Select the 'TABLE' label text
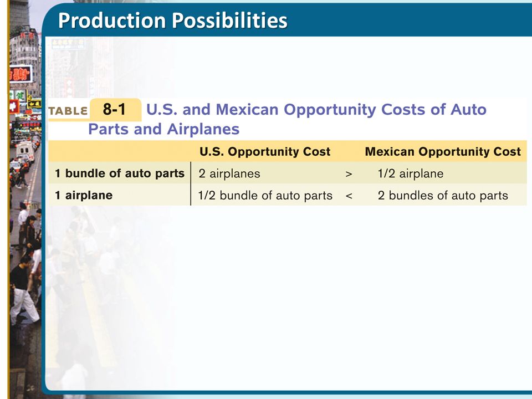532x399 pixels. 68,111
